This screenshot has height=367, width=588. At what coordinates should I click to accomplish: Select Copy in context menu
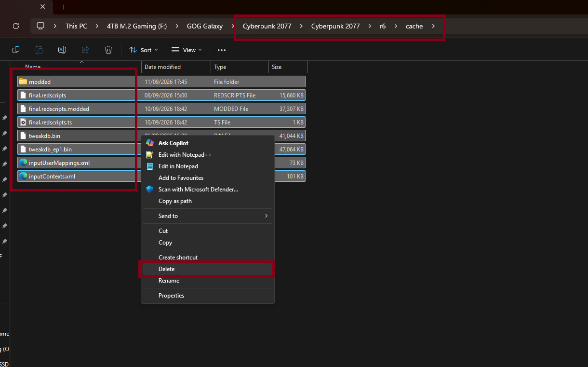(x=208, y=243)
